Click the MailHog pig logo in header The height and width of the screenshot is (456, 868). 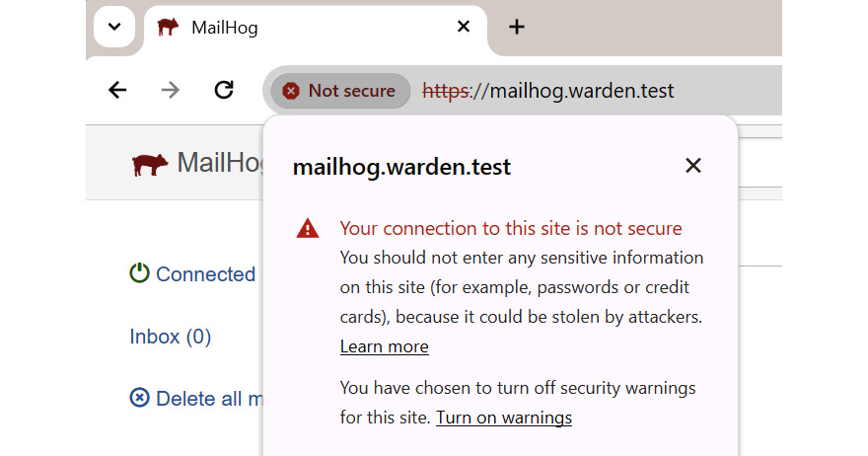click(150, 164)
